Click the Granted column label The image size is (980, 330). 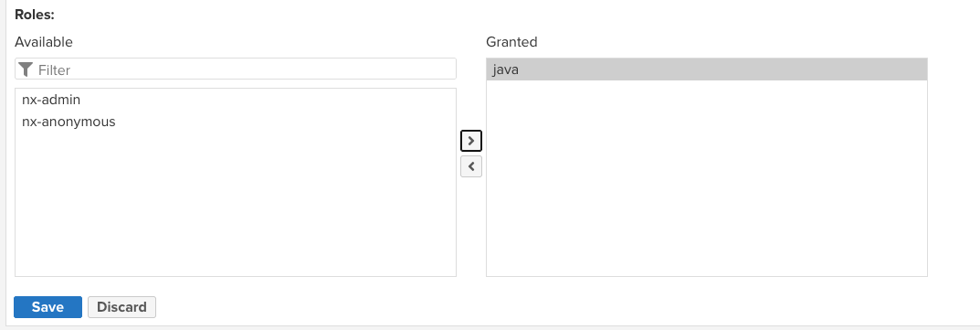pos(511,42)
